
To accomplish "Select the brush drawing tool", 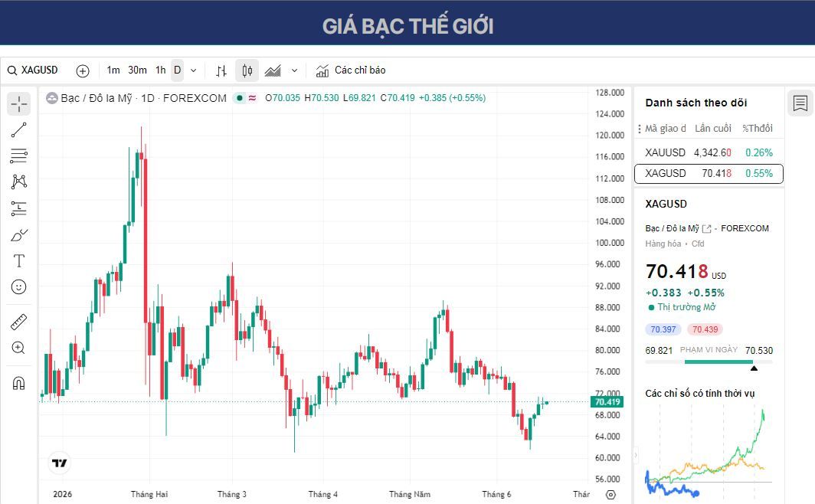I will pyautogui.click(x=18, y=235).
